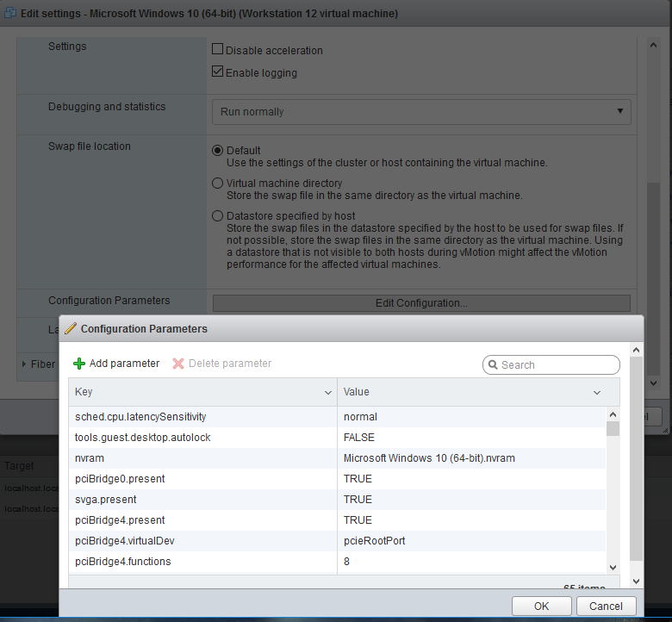Click the green plus Add parameter icon
Viewport: 672px width, 622px height.
[x=79, y=364]
